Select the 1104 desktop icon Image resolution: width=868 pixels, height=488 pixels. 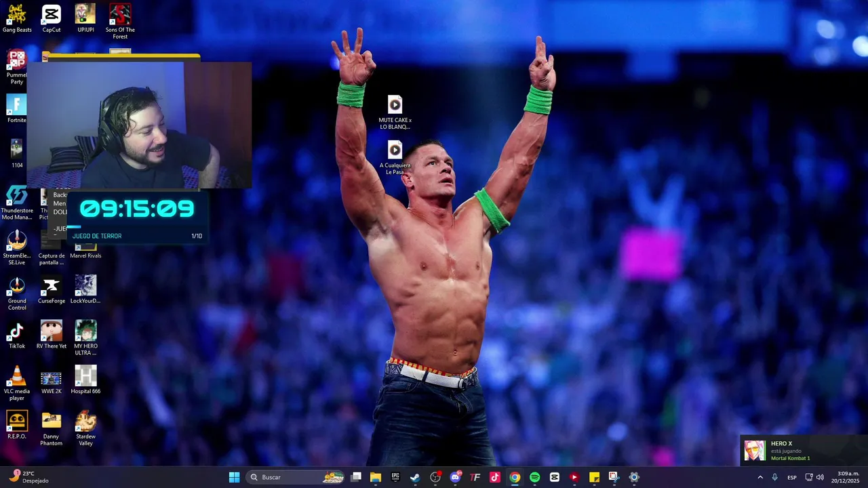coord(17,154)
